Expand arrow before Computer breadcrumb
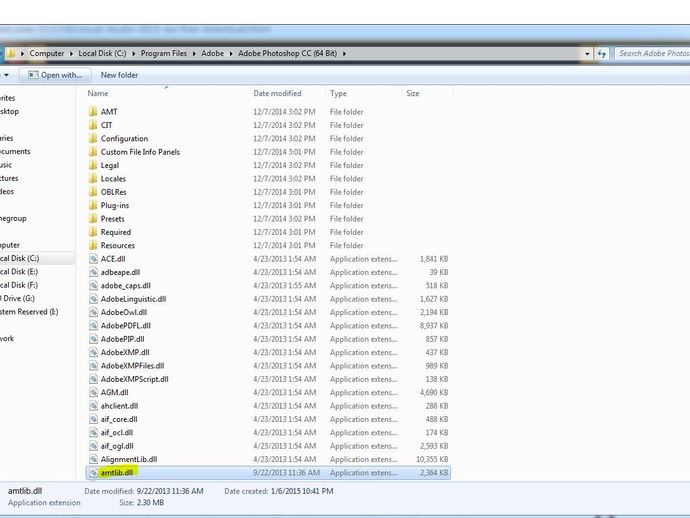This screenshot has height=518, width=690. click(22, 53)
